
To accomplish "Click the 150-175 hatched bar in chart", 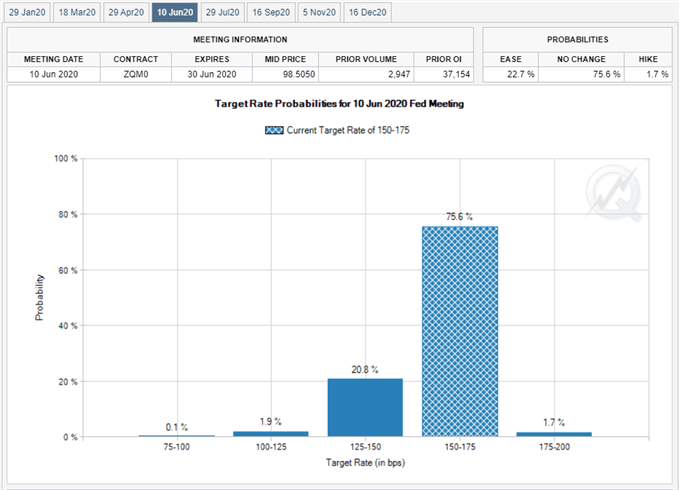I will (x=460, y=331).
